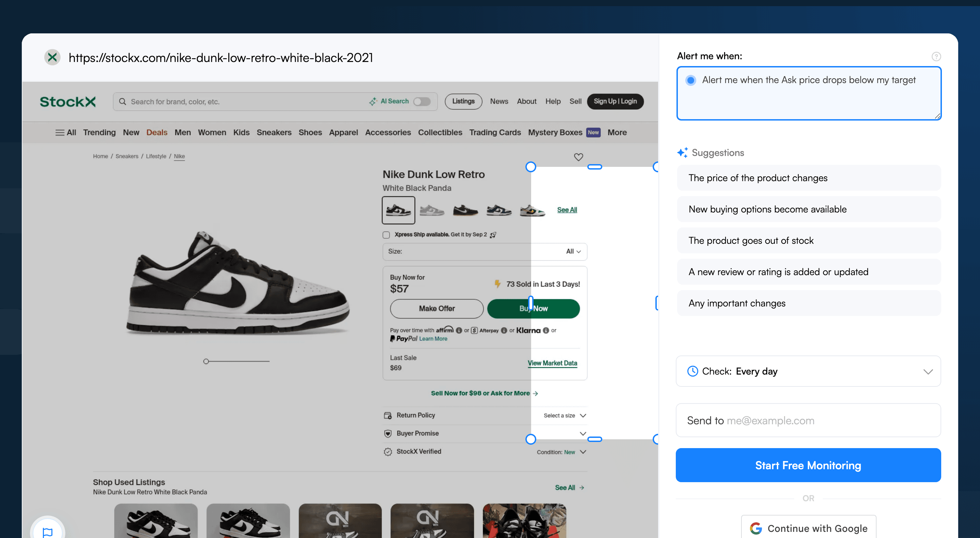The image size is (980, 538).
Task: Select suggestion The product goes out of stock
Action: point(809,241)
